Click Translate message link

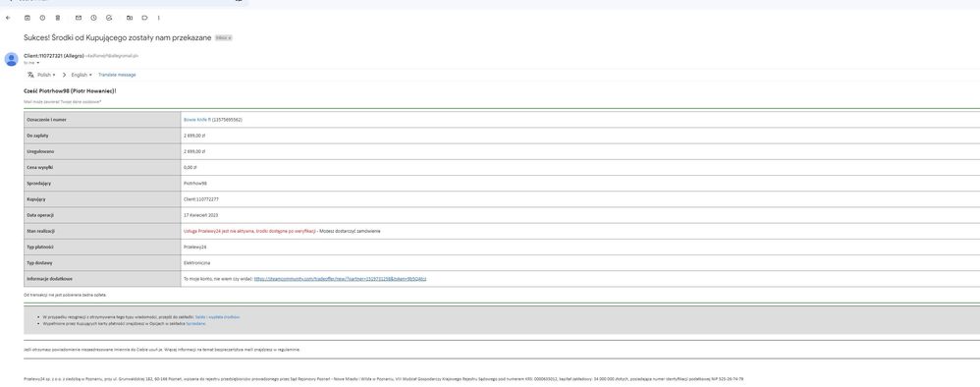117,75
